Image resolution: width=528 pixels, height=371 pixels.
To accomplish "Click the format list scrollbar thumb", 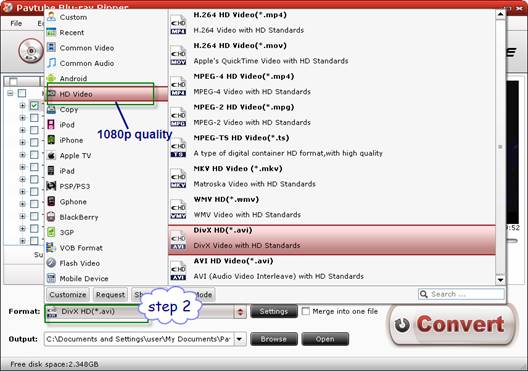I will point(500,147).
